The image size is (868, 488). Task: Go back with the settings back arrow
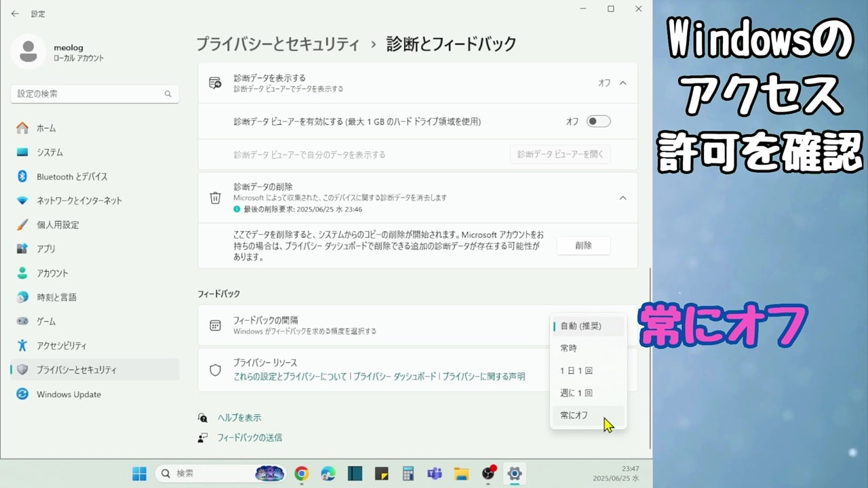15,14
